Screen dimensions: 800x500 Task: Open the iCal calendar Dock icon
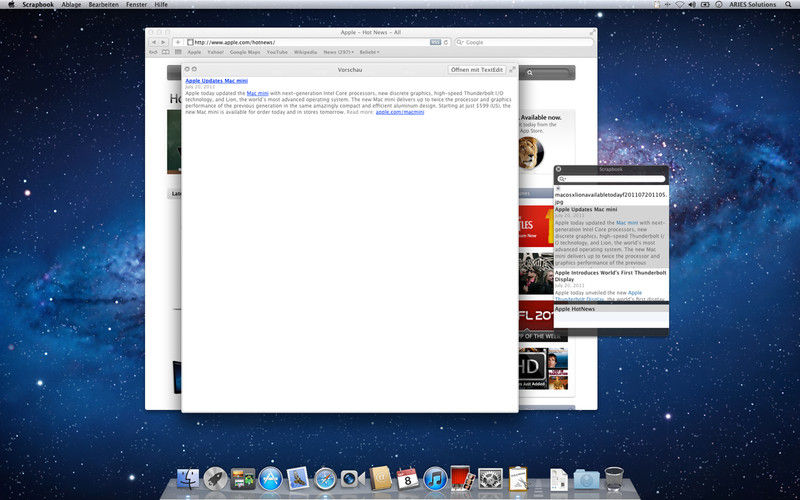click(407, 479)
